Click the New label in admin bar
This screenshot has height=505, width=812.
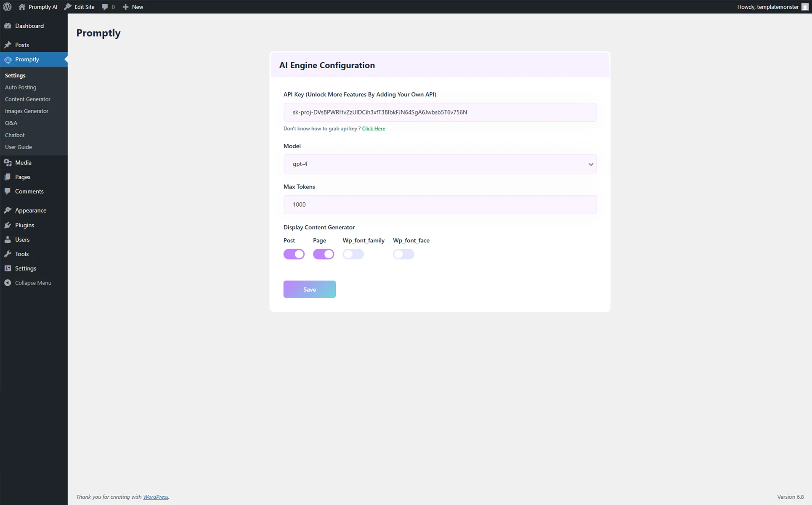[x=138, y=7]
